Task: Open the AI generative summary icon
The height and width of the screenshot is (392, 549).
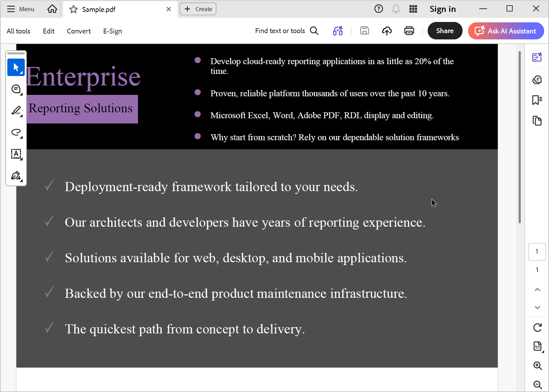Action: coord(338,31)
